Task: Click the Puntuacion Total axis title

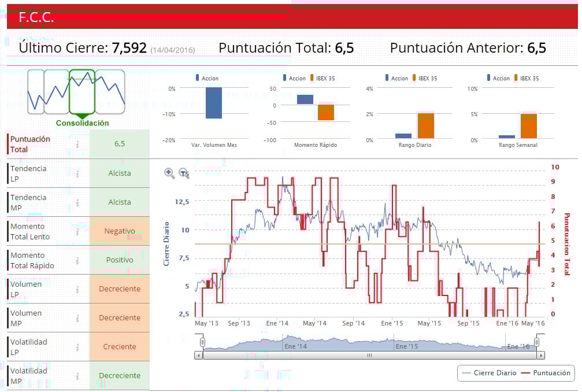Action: coord(567,244)
